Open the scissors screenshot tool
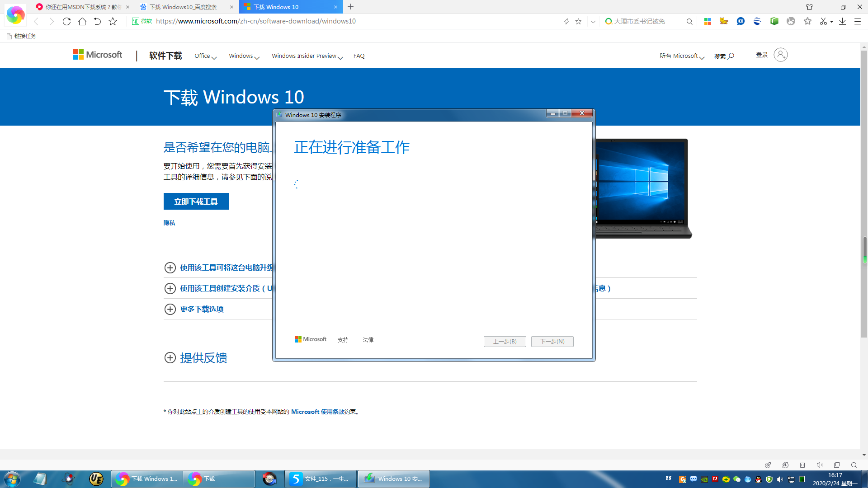This screenshot has height=488, width=868. [x=823, y=21]
